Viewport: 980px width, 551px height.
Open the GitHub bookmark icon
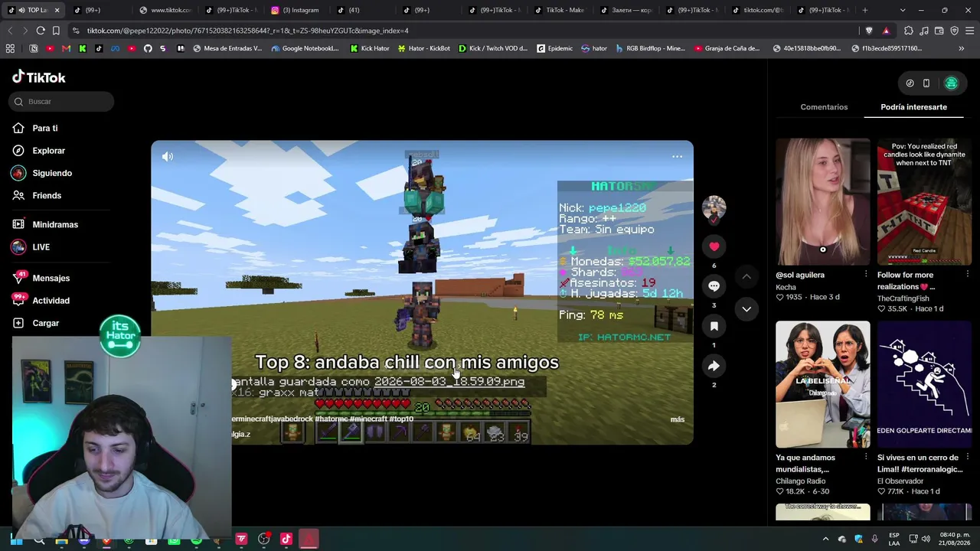tap(148, 48)
